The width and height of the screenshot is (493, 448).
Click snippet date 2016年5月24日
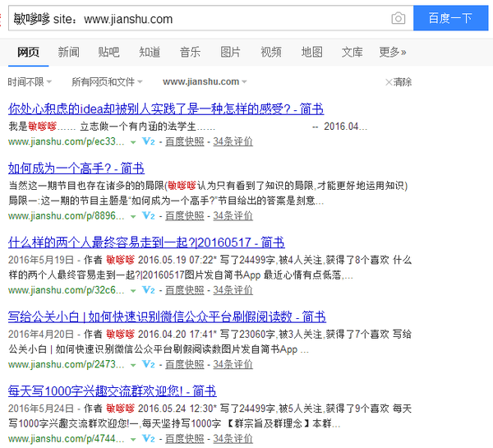point(41,409)
